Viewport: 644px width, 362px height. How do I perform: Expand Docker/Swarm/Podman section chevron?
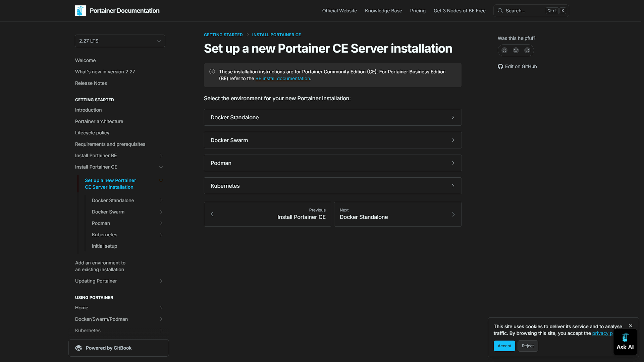tap(161, 319)
